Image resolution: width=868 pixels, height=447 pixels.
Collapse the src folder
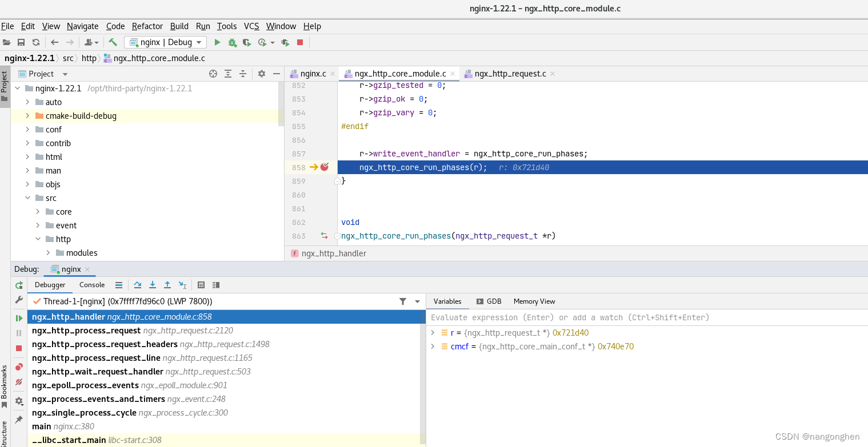coord(27,198)
